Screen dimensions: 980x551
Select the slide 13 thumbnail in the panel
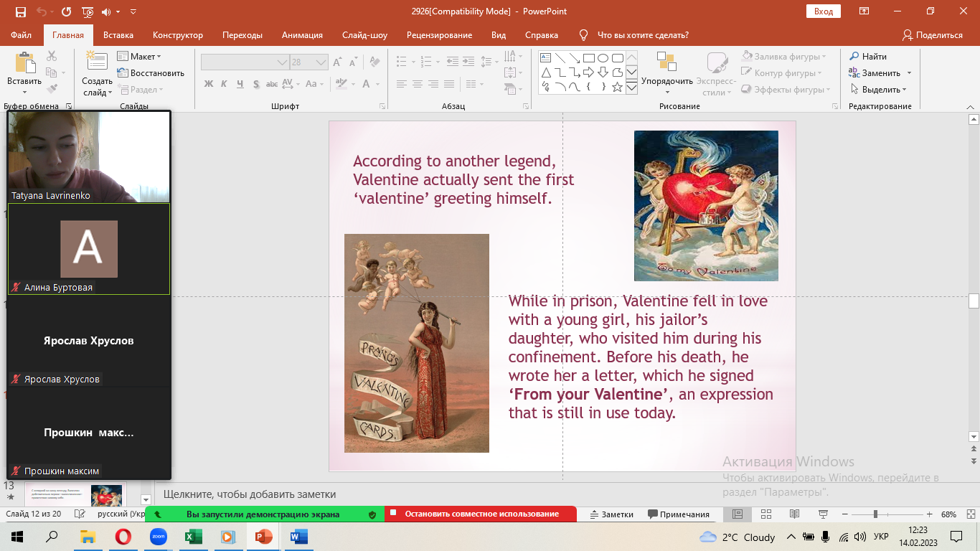click(x=76, y=495)
